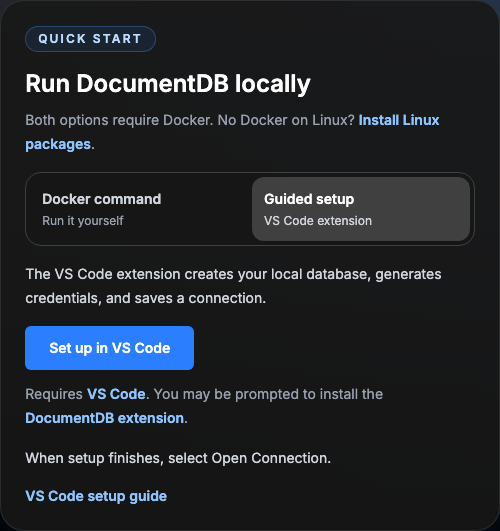This screenshot has width=500, height=531.
Task: Open the DocumentDB extension link
Action: [105, 418]
